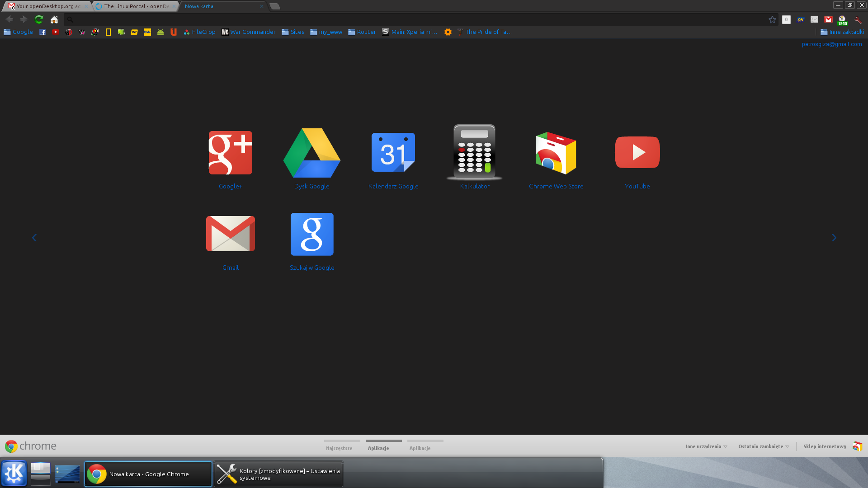The image size is (868, 488).
Task: Click the ON extension icon
Action: pyautogui.click(x=801, y=19)
